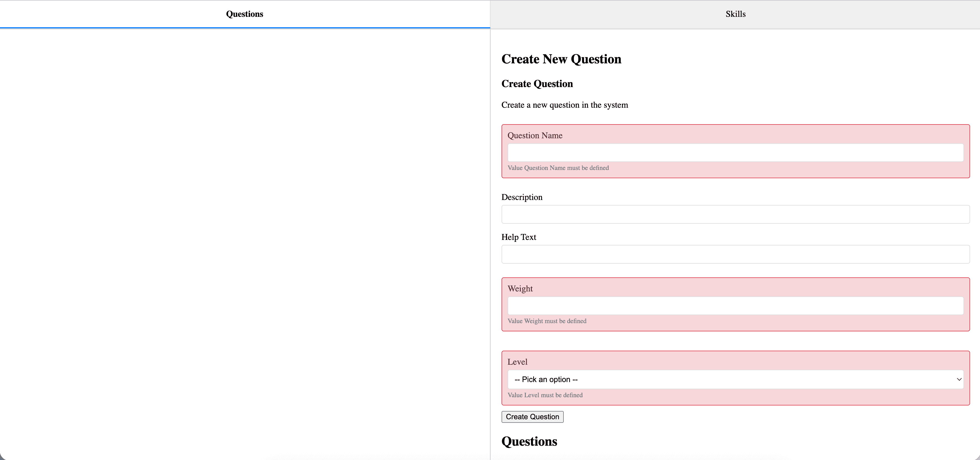Click the Question Name label

click(535, 136)
